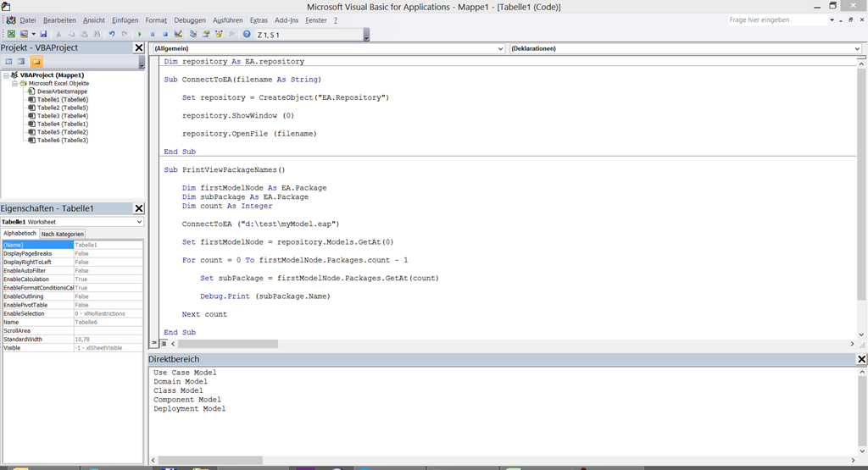Image resolution: width=868 pixels, height=470 pixels.
Task: Open the Einfügen menu
Action: coord(125,20)
